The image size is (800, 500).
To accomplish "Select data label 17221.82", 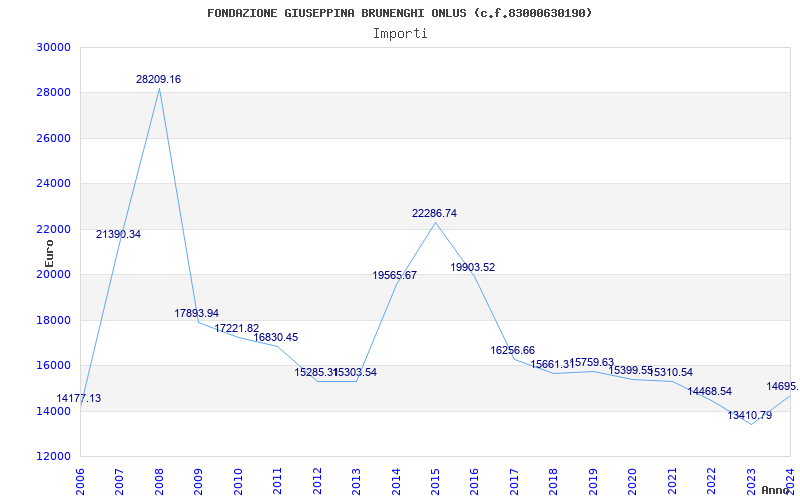I will 237,329.
